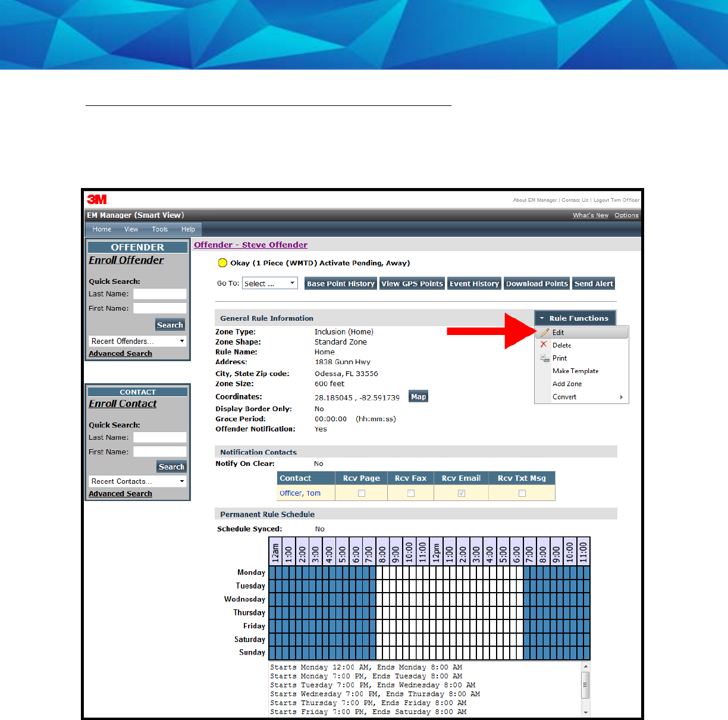Open the Offender - Steve Offender link
The image size is (728, 720).
[x=250, y=245]
